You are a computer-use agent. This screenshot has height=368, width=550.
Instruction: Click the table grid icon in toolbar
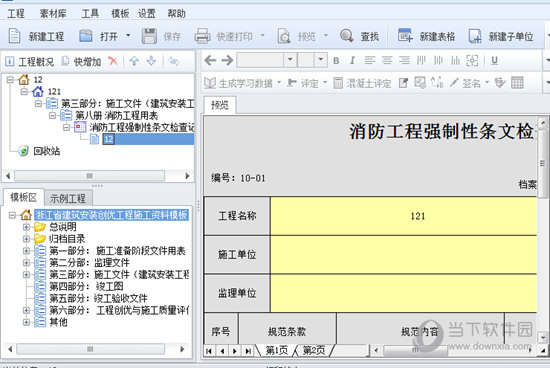coord(517,83)
